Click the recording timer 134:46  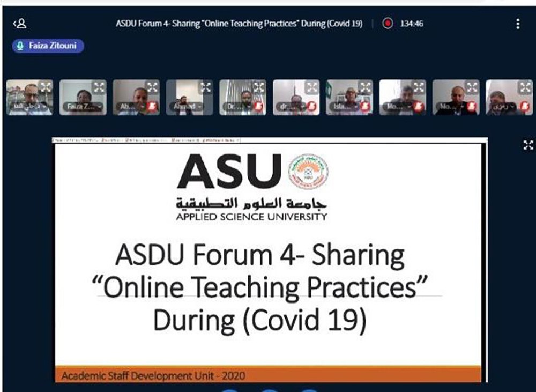pos(412,24)
